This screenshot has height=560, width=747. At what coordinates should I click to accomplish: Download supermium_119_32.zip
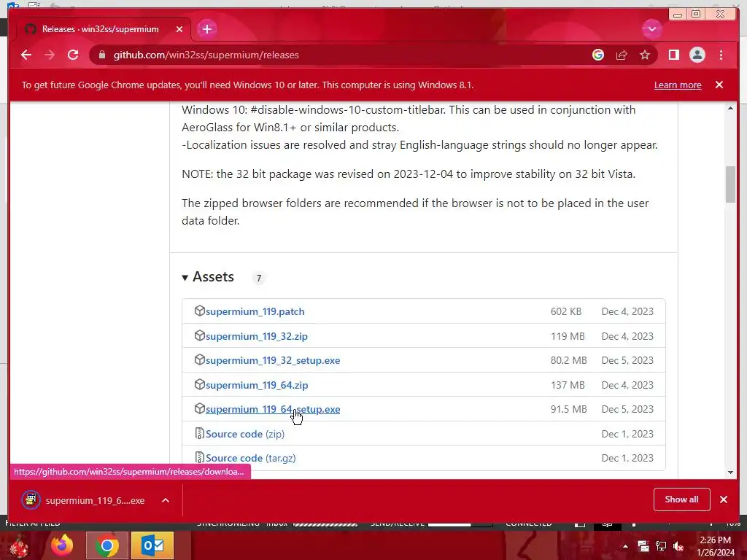coord(256,336)
